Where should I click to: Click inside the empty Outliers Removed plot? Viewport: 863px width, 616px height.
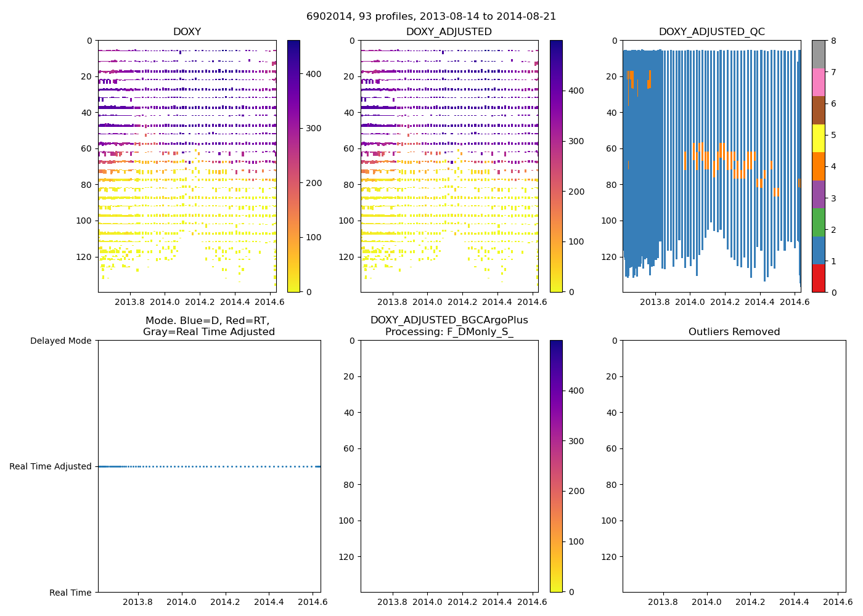pyautogui.click(x=734, y=466)
